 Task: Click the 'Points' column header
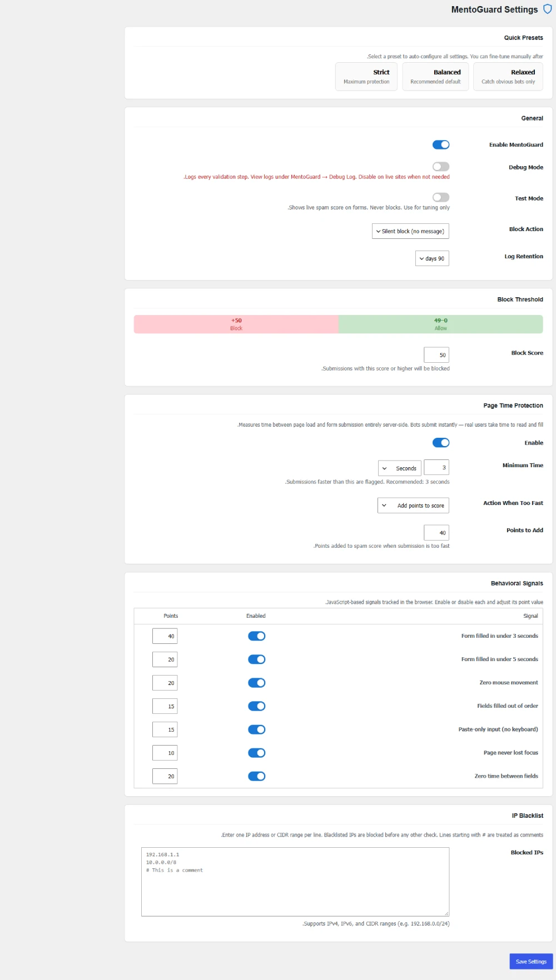click(x=171, y=616)
